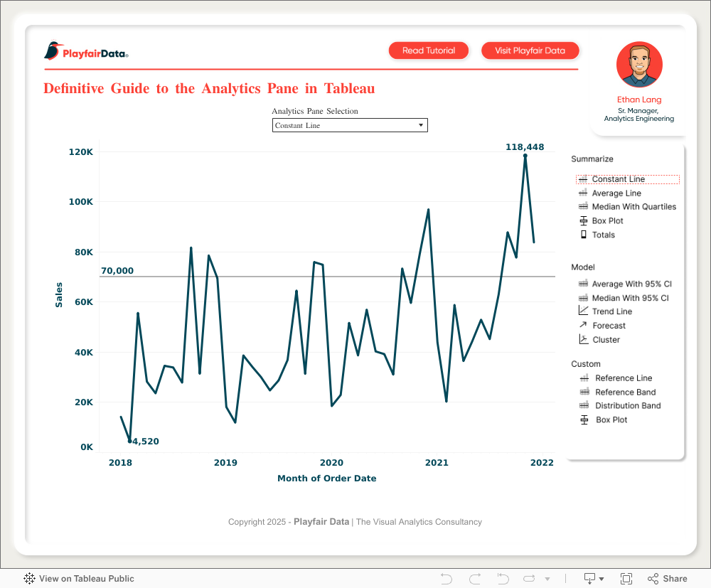Click the Forecast arrow icon

point(583,325)
